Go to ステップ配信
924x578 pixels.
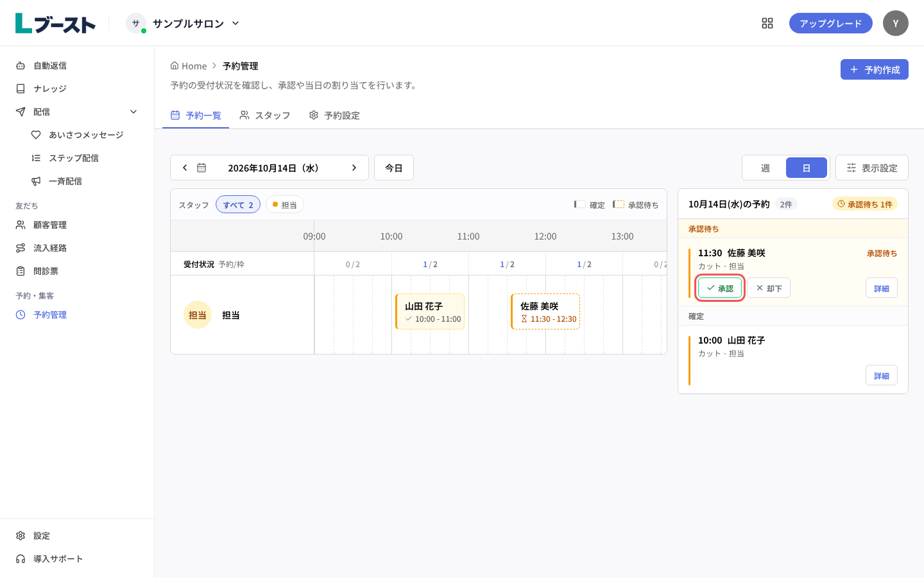tap(85, 158)
